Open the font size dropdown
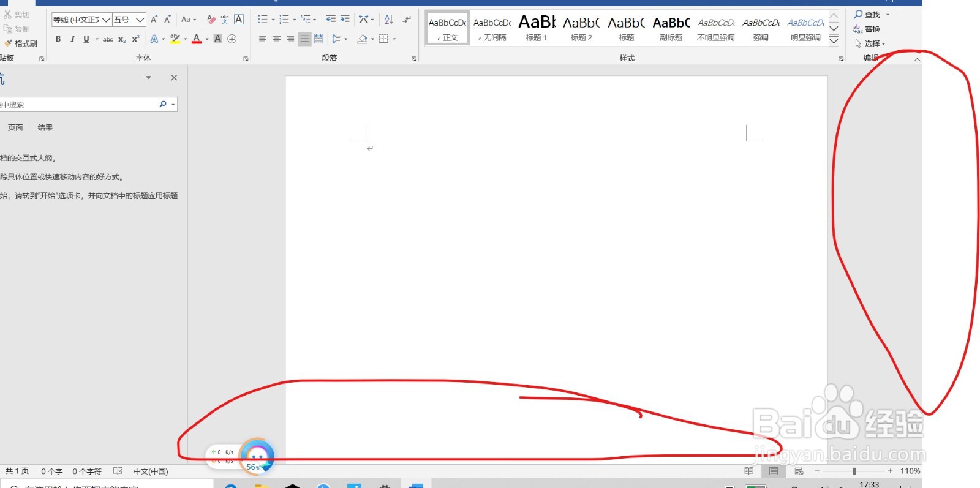The image size is (980, 488). coord(140,20)
